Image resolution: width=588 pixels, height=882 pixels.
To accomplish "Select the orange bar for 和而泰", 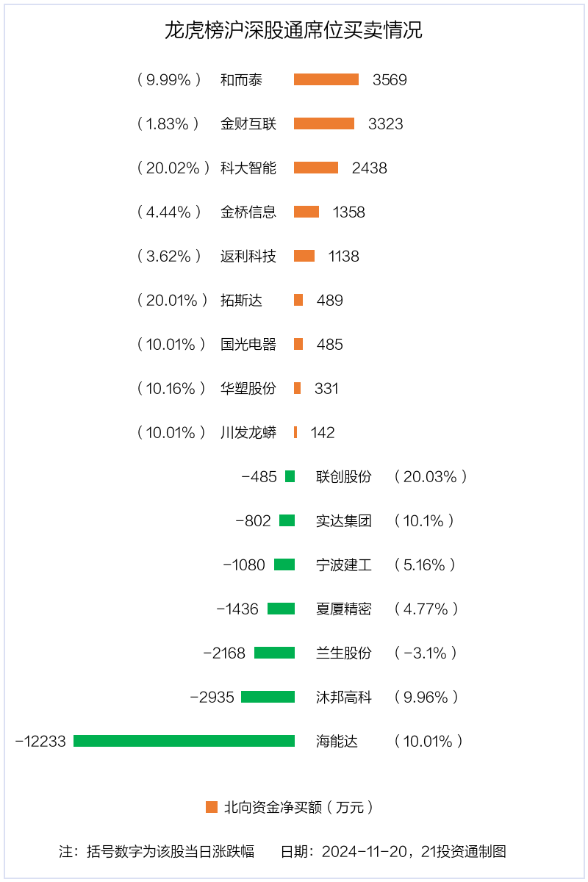I will click(x=326, y=79).
